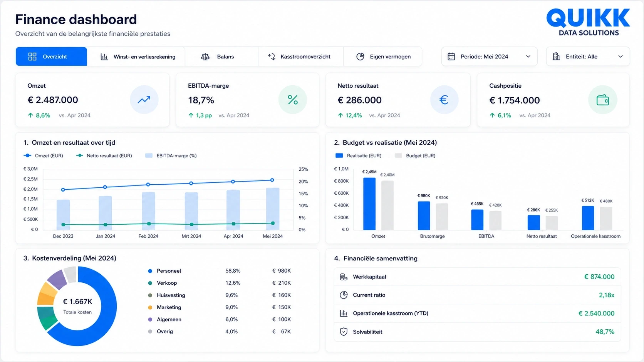This screenshot has height=362, width=644.
Task: Open the Balans tab
Action: pos(221,57)
